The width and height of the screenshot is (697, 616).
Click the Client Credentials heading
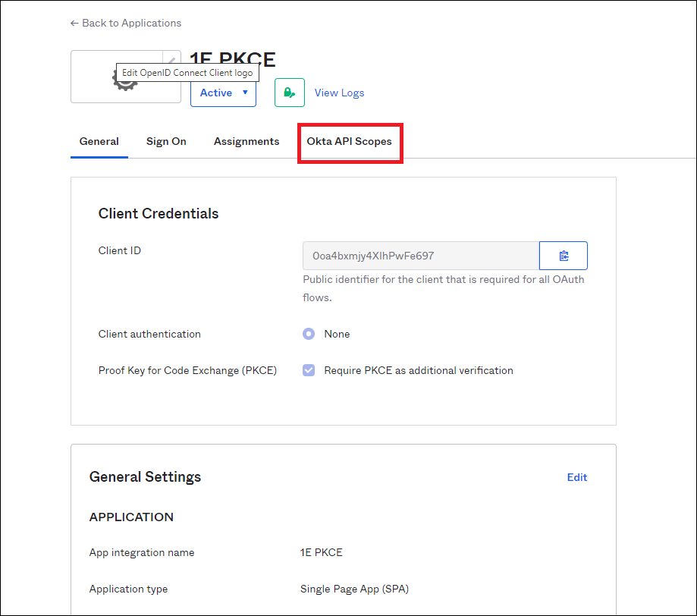coord(159,214)
